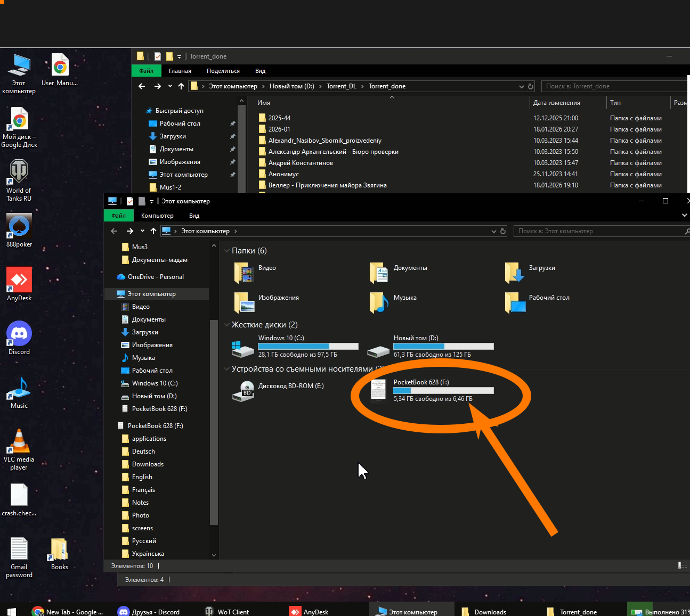The image size is (690, 616).
Task: Select the Windows 10 (C:) drive tile
Action: (x=295, y=346)
